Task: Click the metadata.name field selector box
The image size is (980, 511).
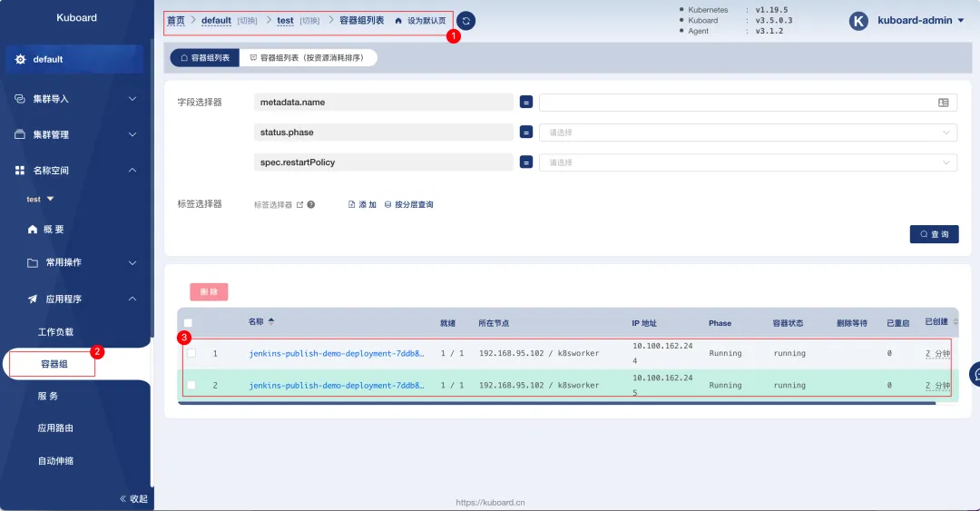Action: (x=383, y=102)
